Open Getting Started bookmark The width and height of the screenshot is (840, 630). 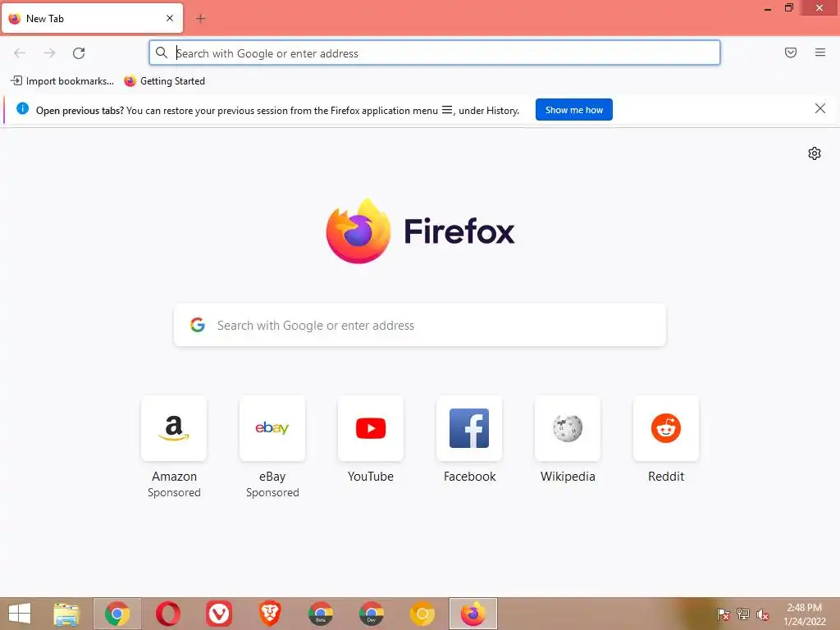(x=164, y=81)
